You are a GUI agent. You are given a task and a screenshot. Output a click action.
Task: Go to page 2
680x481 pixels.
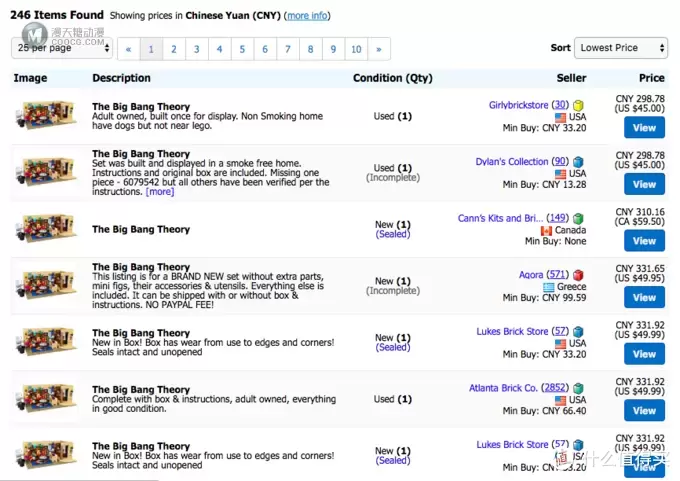point(174,49)
